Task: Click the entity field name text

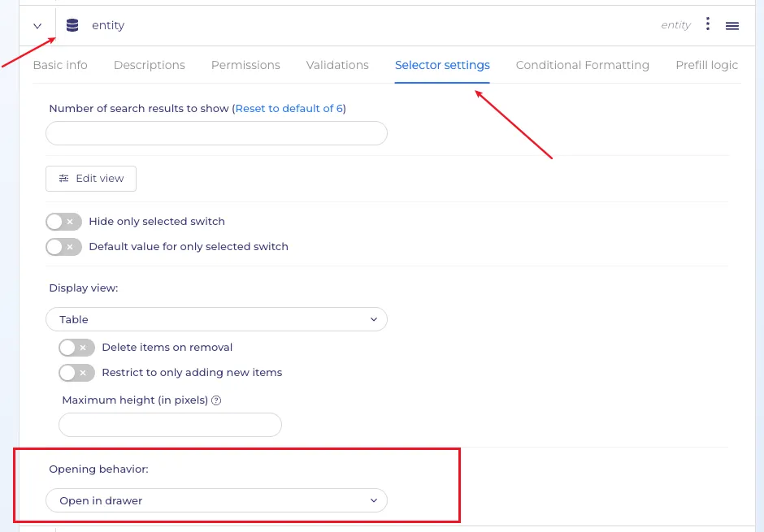Action: 108,25
